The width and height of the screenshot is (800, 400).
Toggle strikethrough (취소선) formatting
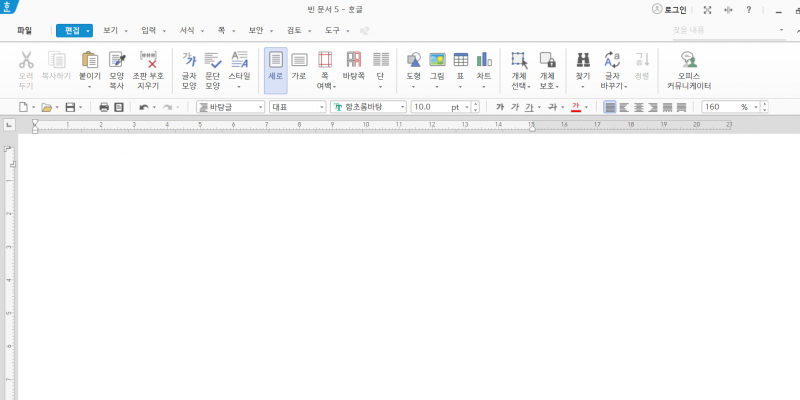point(553,107)
